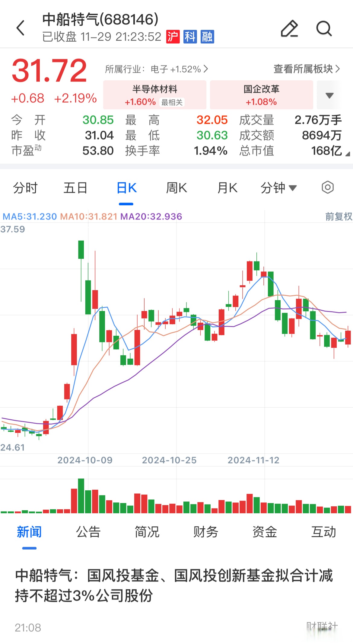Expand quote details corner triangle near 168亿
353x644 pixels.
click(x=348, y=154)
